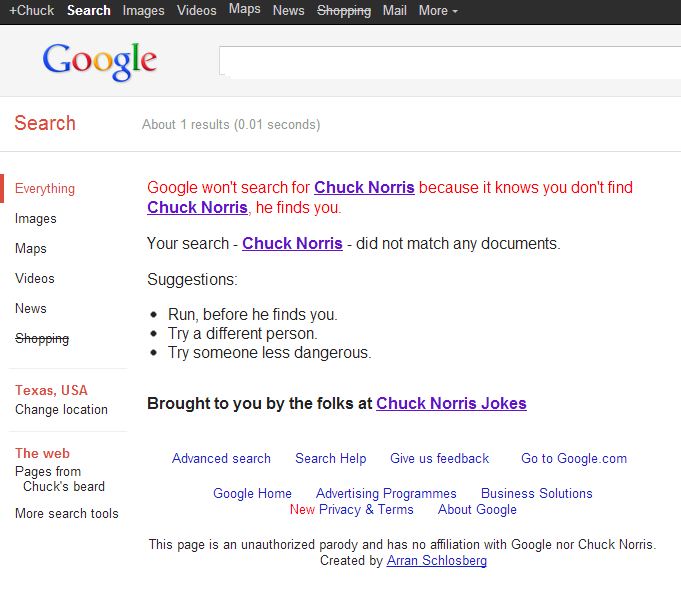
Task: Follow the Go to Google.com link
Action: (573, 458)
